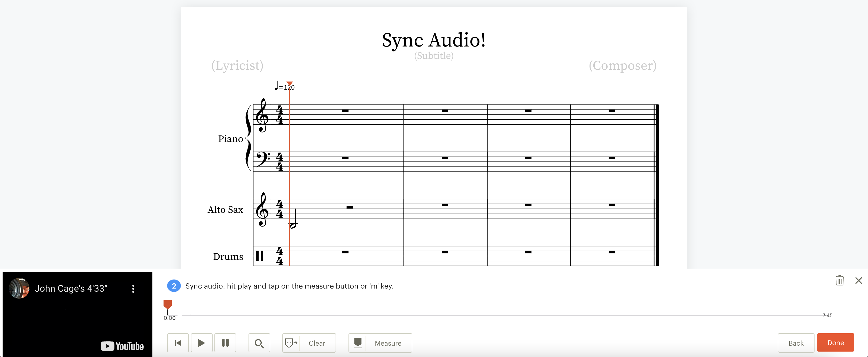
Task: Pause the audio playback
Action: click(x=226, y=343)
